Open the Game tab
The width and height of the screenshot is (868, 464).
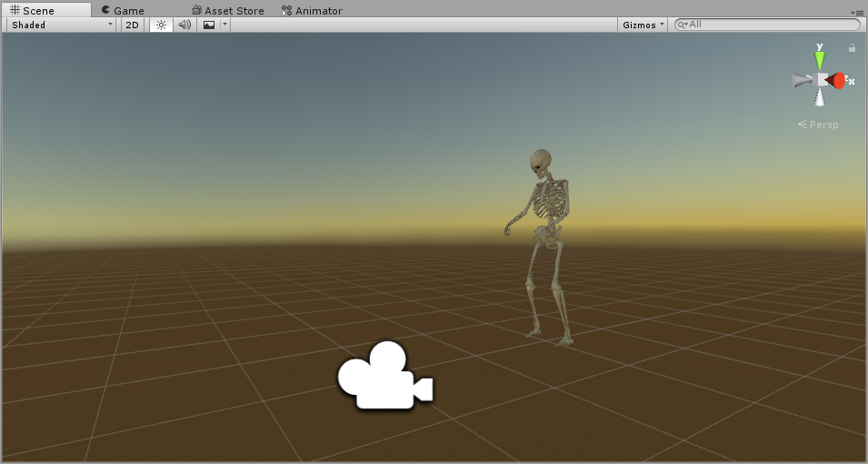point(123,11)
